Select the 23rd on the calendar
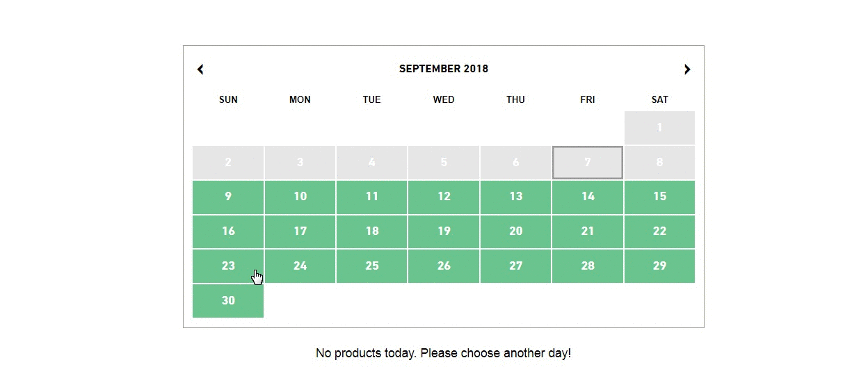868x383 pixels. point(228,266)
